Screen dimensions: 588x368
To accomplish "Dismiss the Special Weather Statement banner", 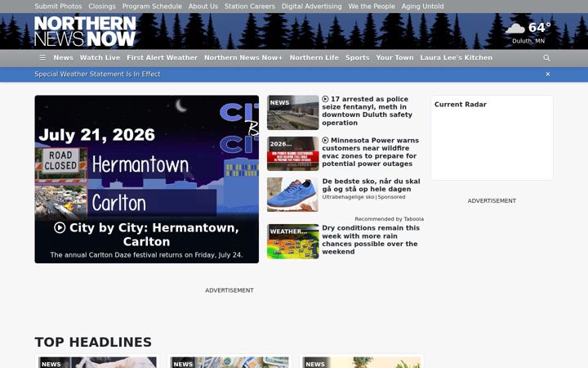I will point(547,74).
